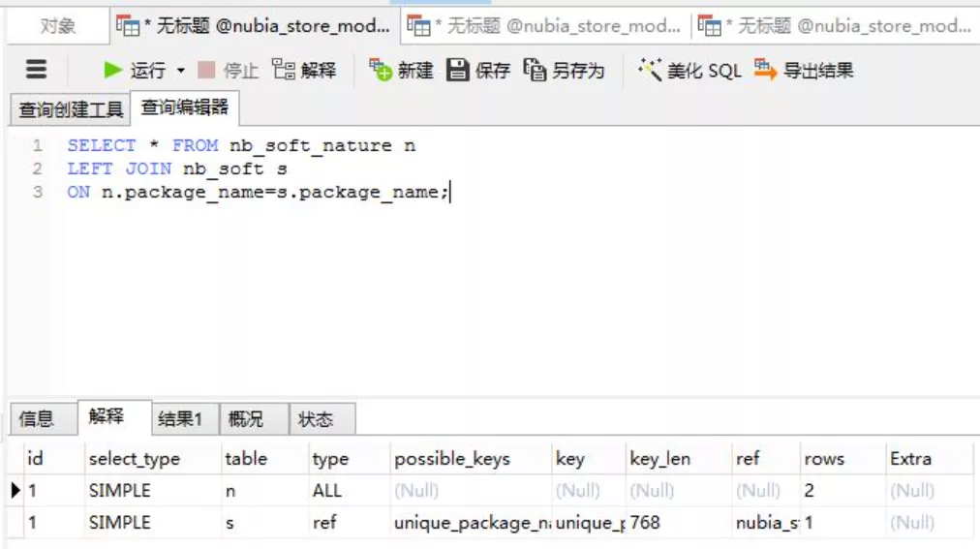Viewport: 980px width, 549px height.
Task: Click unique_package_n possible_keys cell
Action: 472,523
